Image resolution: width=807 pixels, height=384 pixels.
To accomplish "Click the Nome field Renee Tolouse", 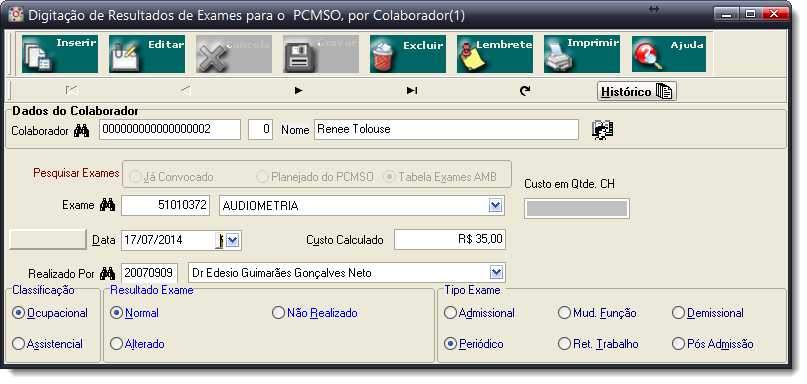I will pyautogui.click(x=446, y=130).
